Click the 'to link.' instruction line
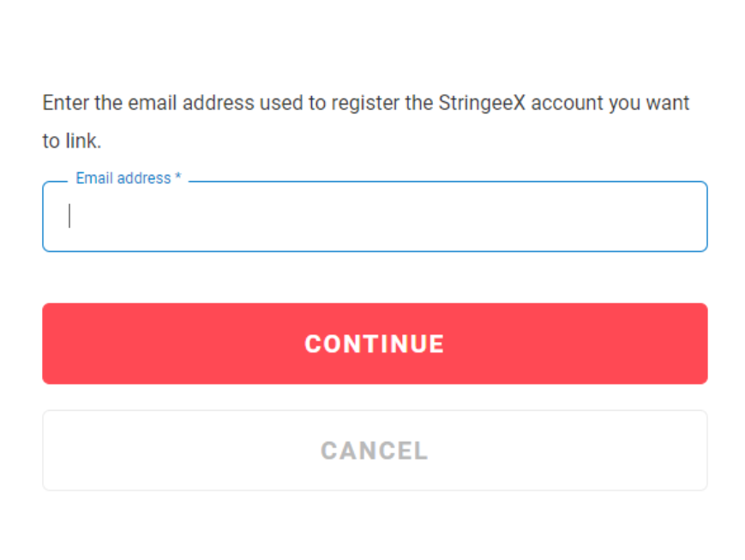 (x=72, y=141)
